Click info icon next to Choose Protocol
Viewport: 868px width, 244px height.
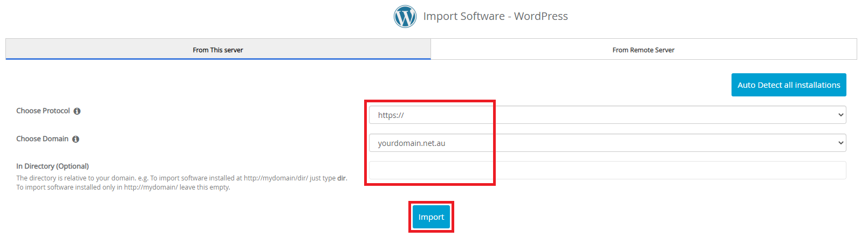[x=77, y=111]
